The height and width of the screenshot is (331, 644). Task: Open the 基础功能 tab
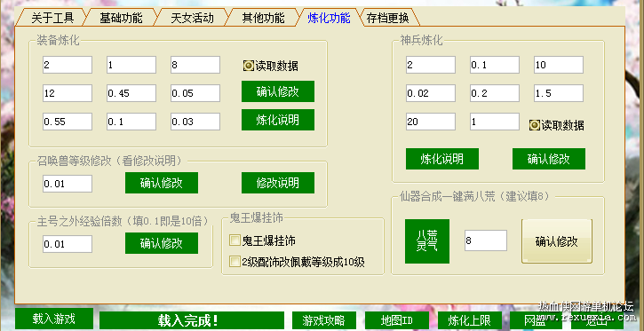[x=121, y=18]
